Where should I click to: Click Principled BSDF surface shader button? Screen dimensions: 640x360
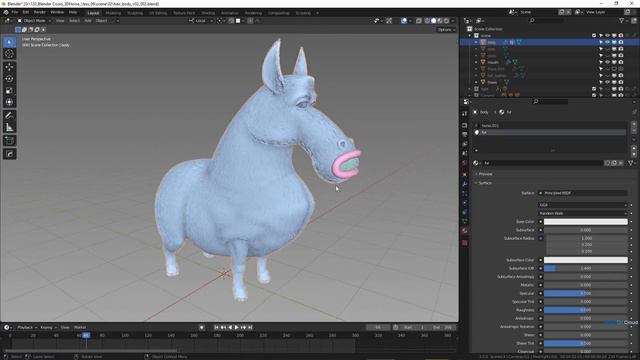582,193
